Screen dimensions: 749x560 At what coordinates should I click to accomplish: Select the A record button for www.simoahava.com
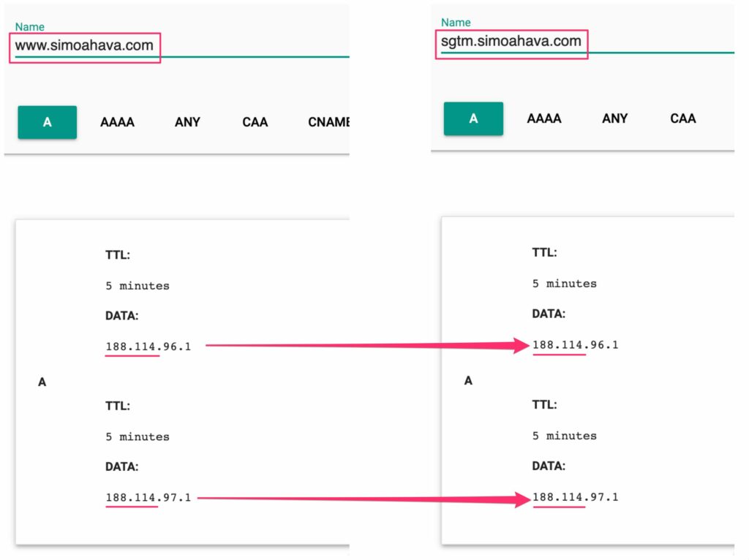(x=48, y=122)
